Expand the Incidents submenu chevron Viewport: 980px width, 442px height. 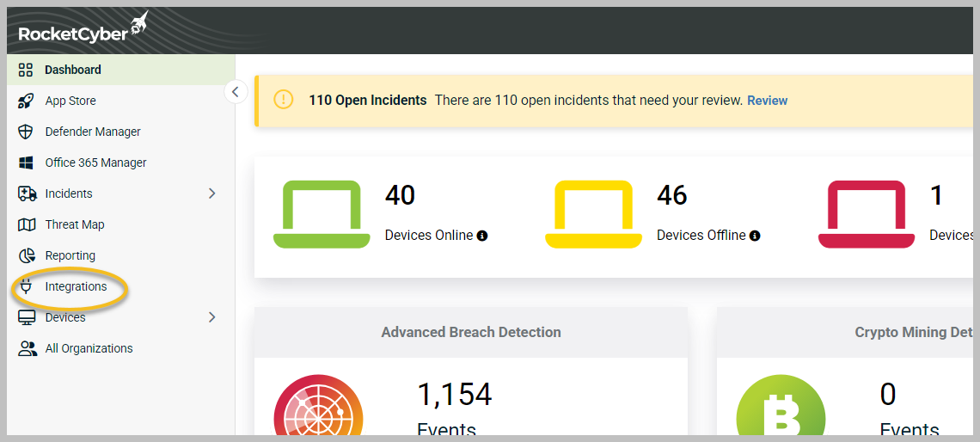tap(212, 193)
